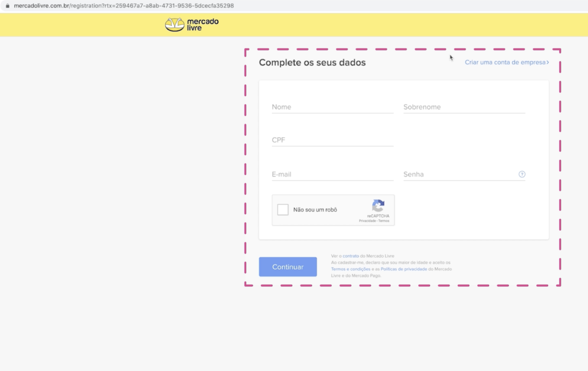Click the 'Complete os seus dados' heading
This screenshot has width=588, height=371.
312,62
